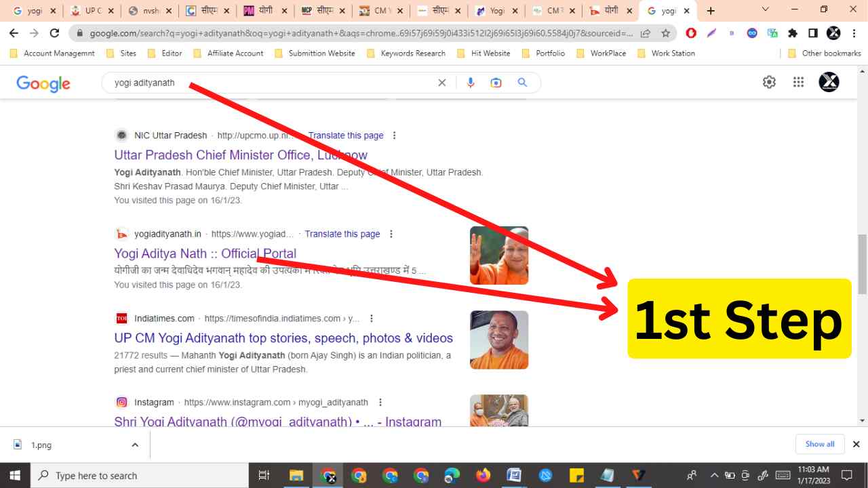Click the search magnifying glass icon
Screen dimensions: 868x488
(x=522, y=82)
